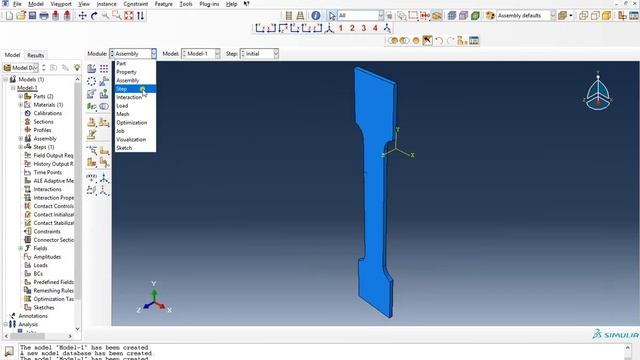Image resolution: width=640 pixels, height=360 pixels.
Task: Open model database folder icon
Action: [21, 16]
